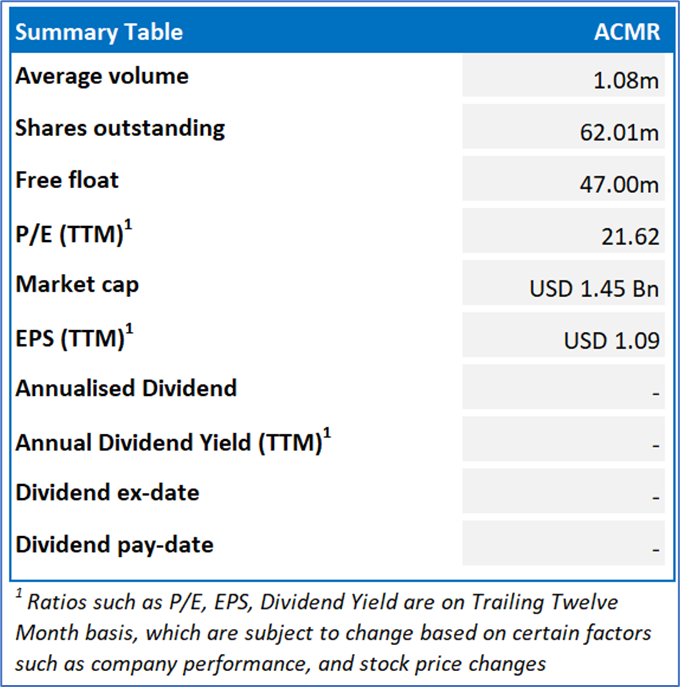This screenshot has width=680, height=687.
Task: Select the ACMR ticker column header
Action: tap(627, 32)
